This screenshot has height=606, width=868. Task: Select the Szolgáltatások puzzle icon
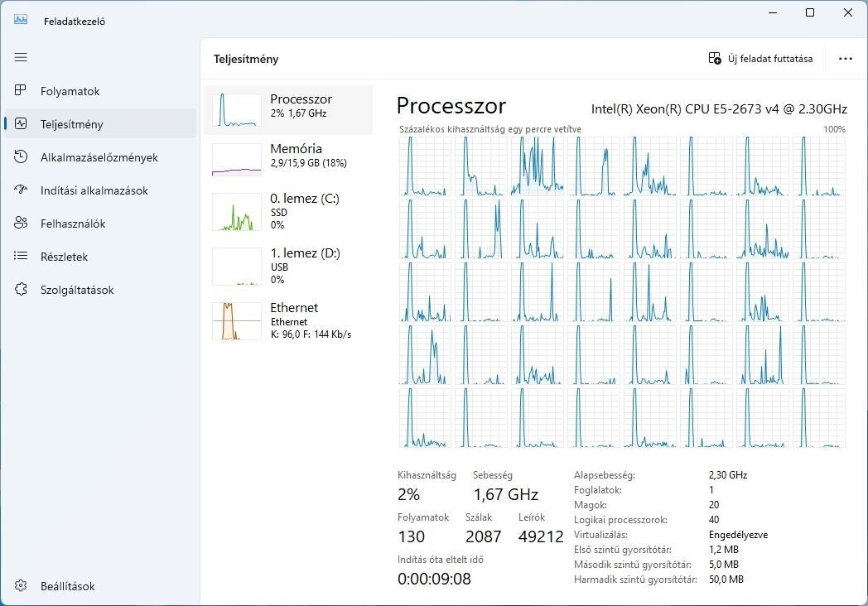point(21,290)
